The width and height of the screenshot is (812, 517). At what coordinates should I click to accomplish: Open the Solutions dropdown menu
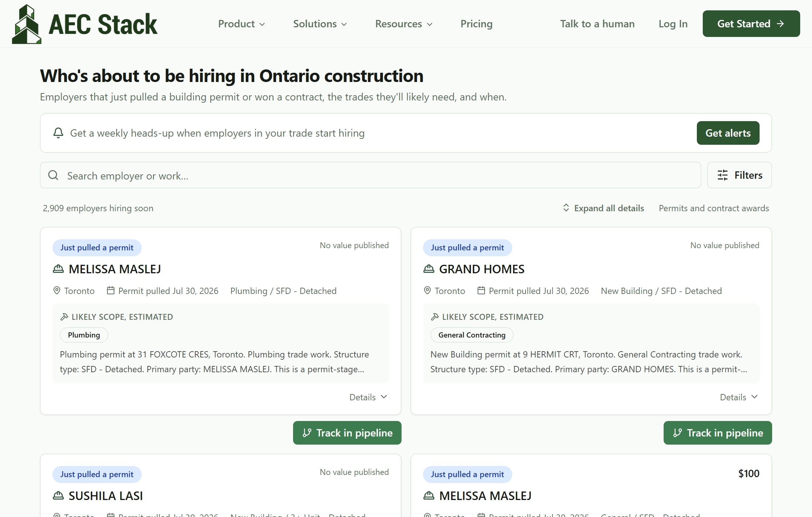click(x=320, y=24)
